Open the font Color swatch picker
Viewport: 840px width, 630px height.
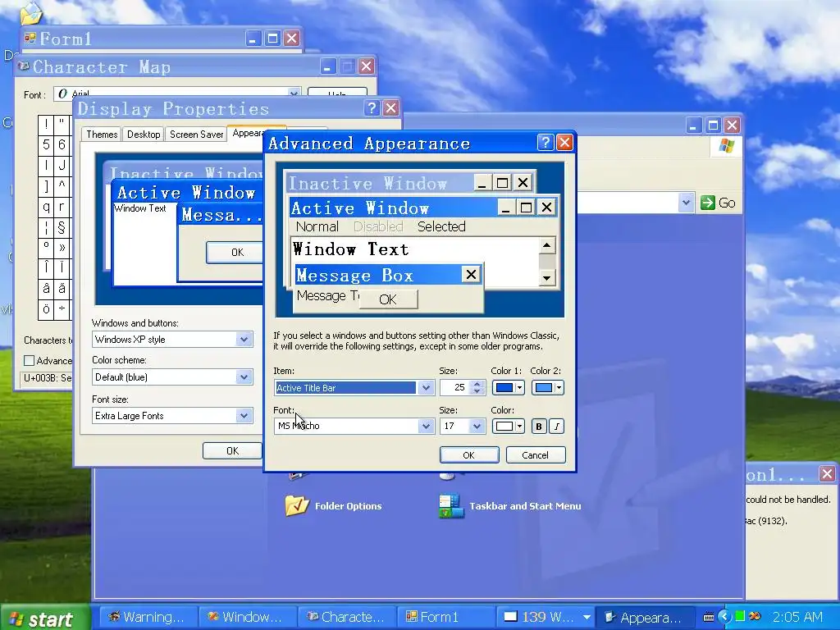coord(508,426)
